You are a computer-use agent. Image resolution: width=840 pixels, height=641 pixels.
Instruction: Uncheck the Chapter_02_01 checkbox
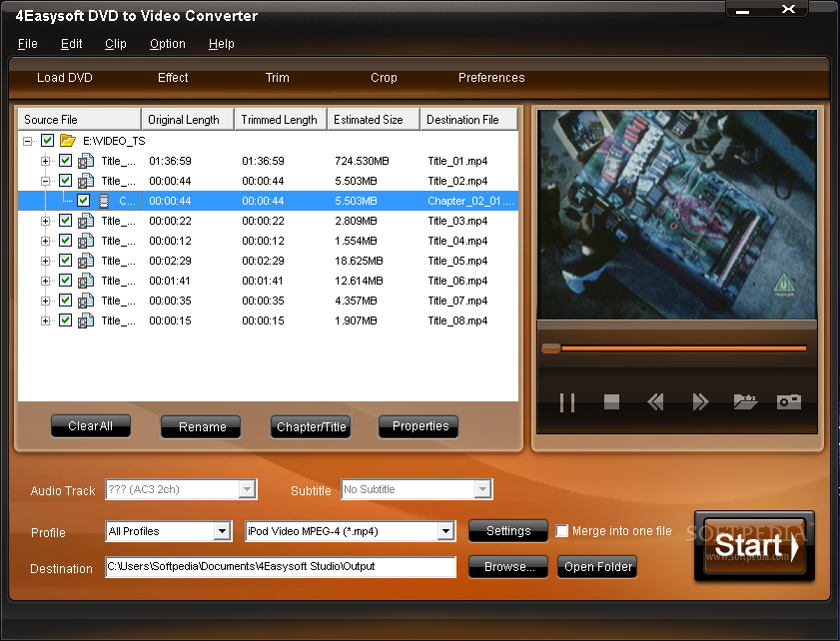tap(83, 201)
